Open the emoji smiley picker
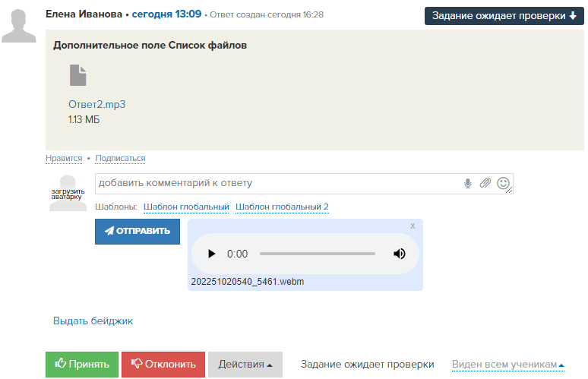 [503, 183]
